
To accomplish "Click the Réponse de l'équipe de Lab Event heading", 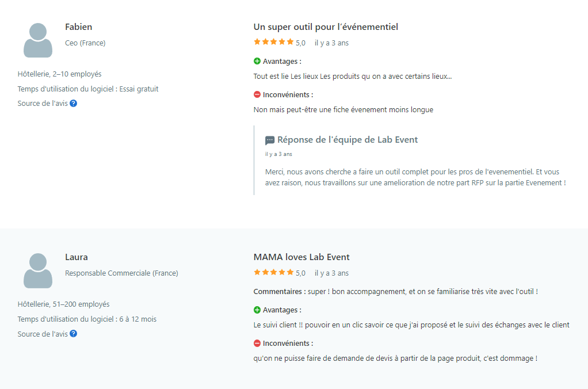I will click(x=348, y=140).
